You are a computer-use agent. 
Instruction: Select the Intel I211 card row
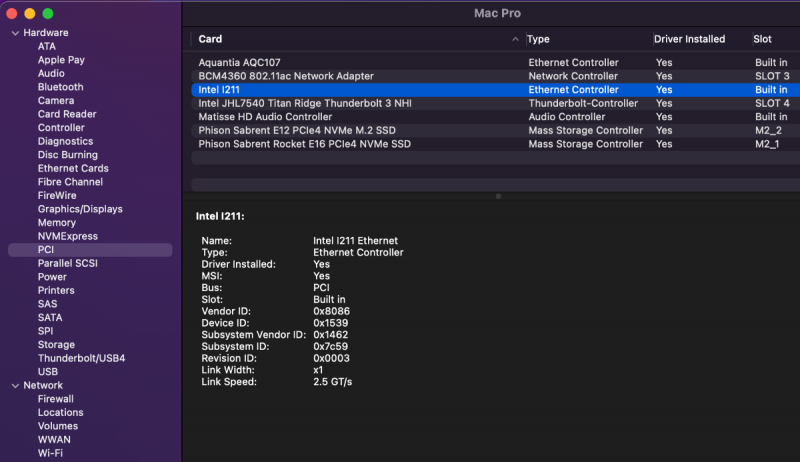click(x=495, y=90)
